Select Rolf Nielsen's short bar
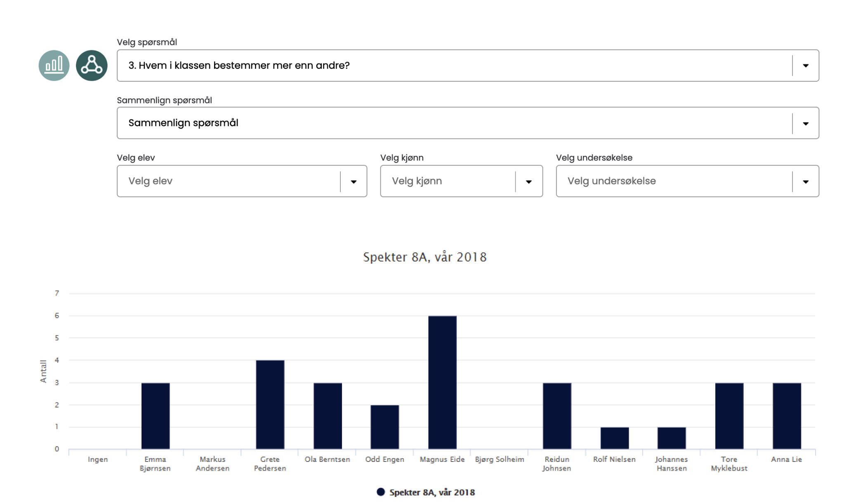Screen dimensions: 849x504 point(614,438)
